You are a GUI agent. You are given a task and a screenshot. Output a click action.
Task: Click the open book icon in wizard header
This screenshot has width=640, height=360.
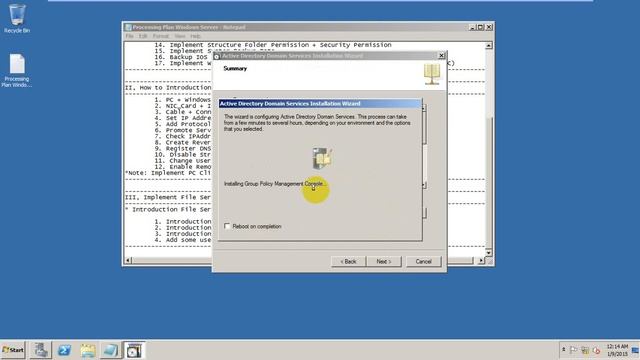click(432, 74)
